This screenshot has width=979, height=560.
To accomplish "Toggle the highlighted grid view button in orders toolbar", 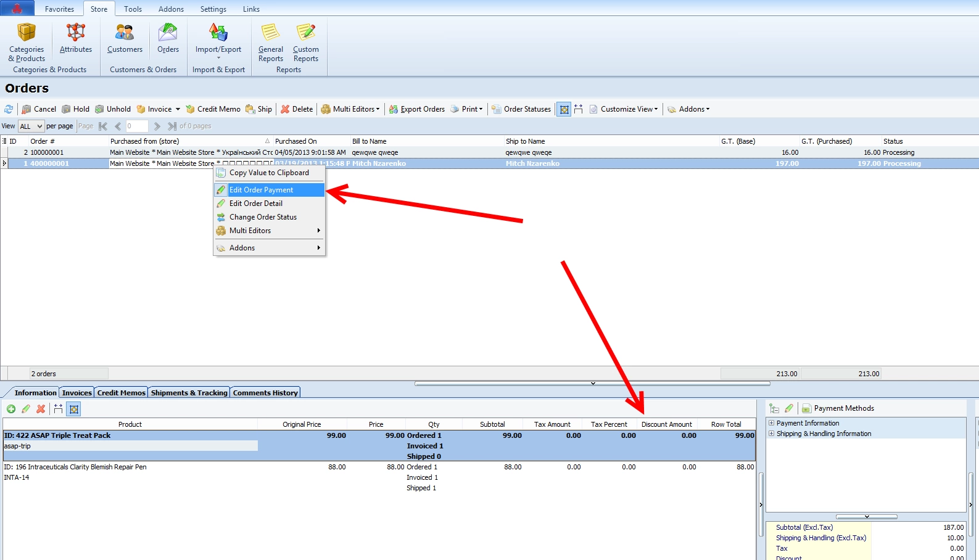I will point(564,109).
